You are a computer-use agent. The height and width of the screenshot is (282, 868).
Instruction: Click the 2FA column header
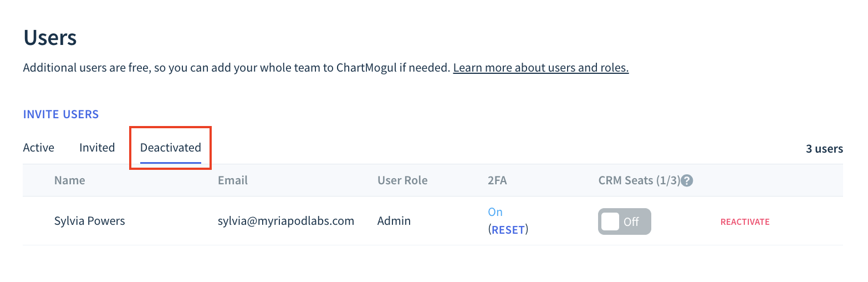click(497, 180)
